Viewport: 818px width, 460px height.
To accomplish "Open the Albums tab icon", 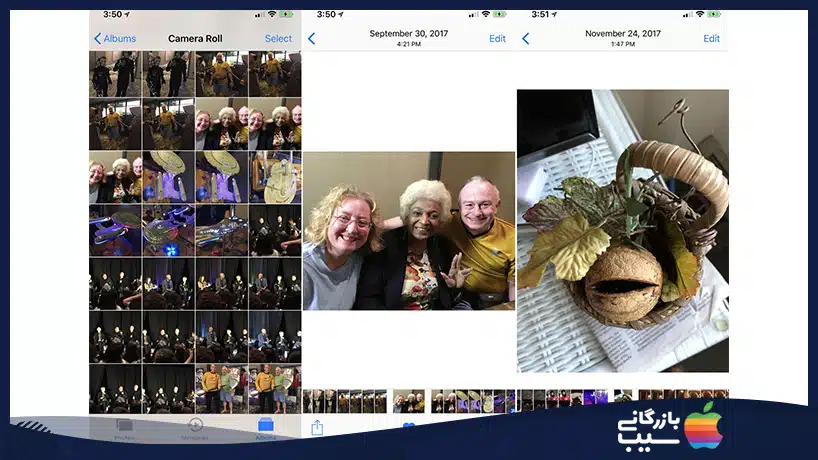I will (x=266, y=427).
